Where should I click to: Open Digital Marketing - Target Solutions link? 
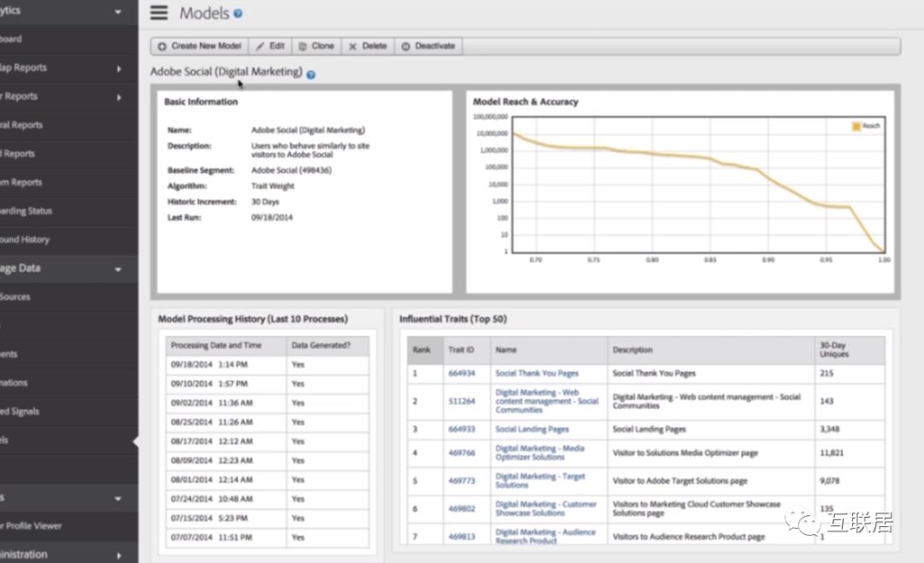tap(540, 481)
